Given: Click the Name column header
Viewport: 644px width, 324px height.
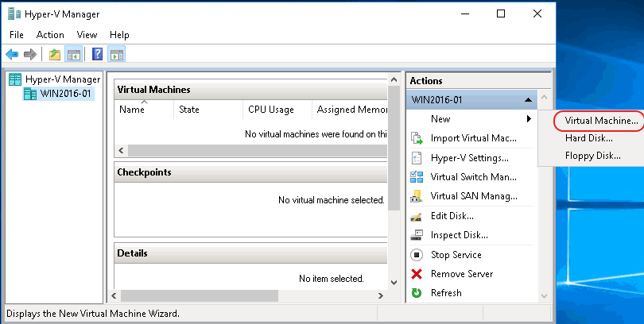Looking at the screenshot, I should tap(132, 110).
